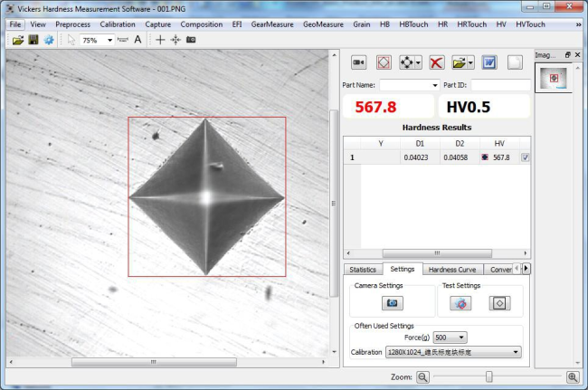This screenshot has height=390, width=588.
Task: Click the open file folder icon in toolbar
Action: 18,40
